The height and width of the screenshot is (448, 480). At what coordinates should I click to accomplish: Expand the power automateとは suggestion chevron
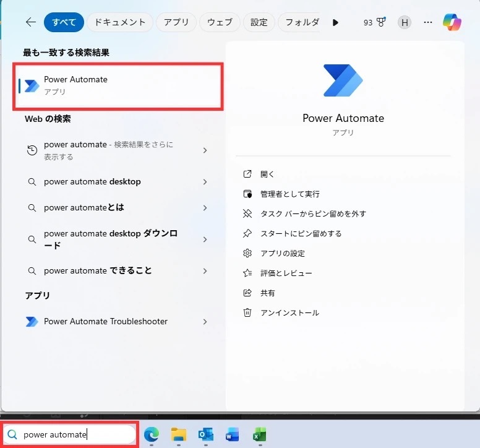pos(205,208)
